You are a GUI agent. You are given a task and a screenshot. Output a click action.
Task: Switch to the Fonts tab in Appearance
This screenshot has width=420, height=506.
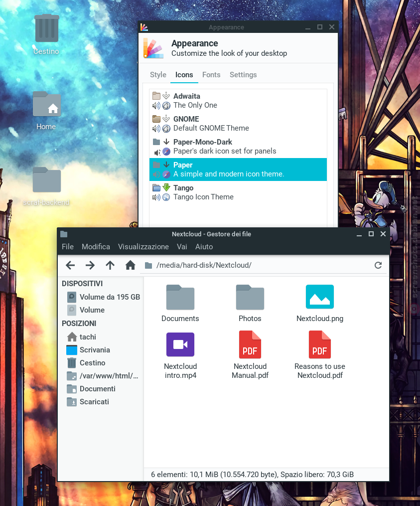pos(211,75)
